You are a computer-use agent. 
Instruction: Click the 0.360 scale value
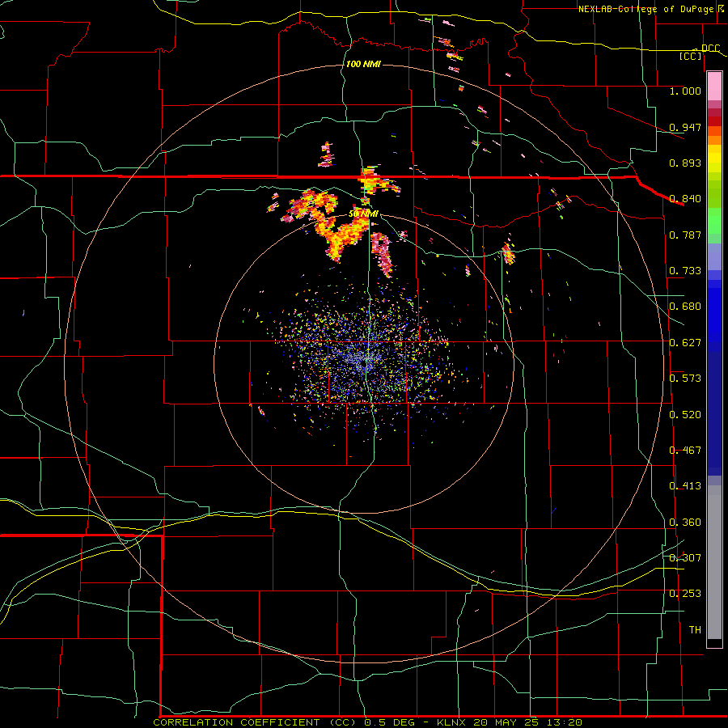point(685,523)
